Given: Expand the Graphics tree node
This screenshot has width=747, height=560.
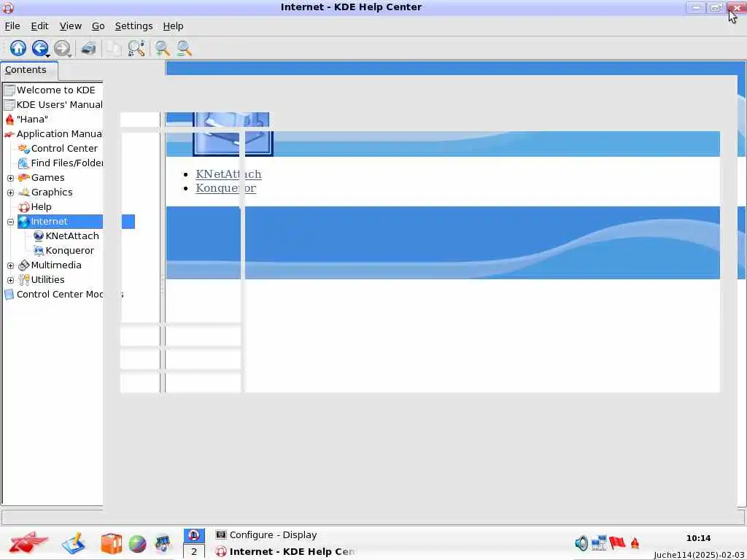Looking at the screenshot, I should click(x=10, y=192).
